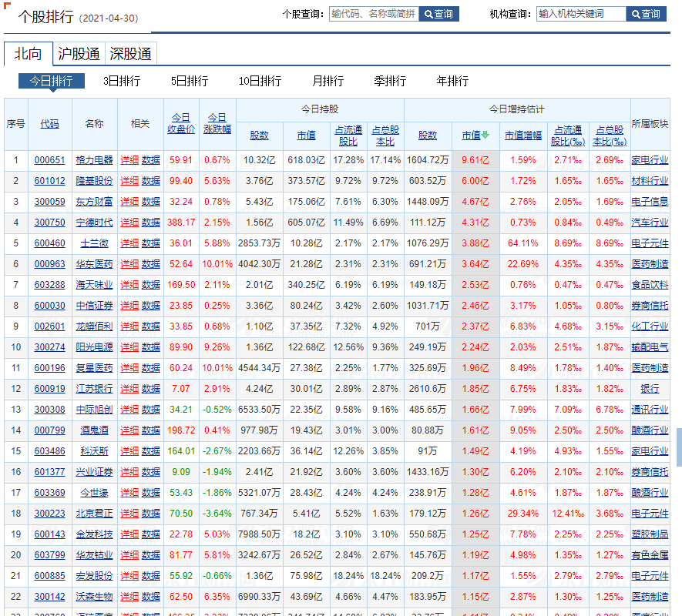Open stock code 300750 link
Image resolution: width=682 pixels, height=616 pixels.
pos(49,223)
